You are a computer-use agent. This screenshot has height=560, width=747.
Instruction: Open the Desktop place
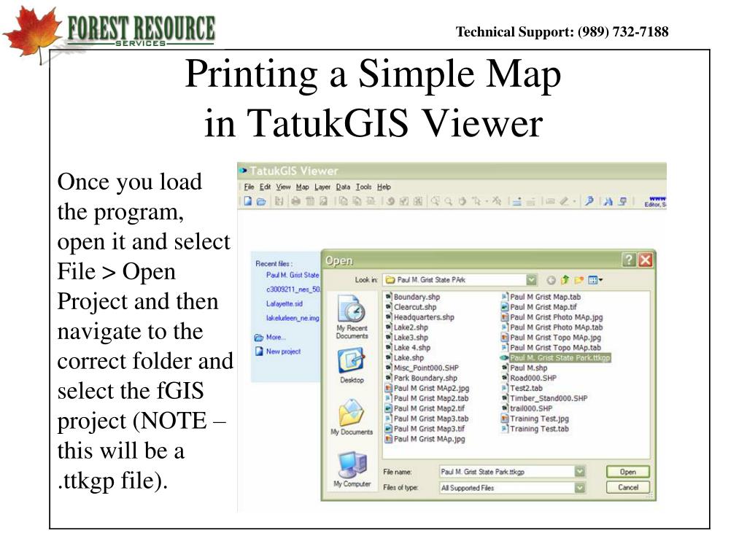coord(352,366)
